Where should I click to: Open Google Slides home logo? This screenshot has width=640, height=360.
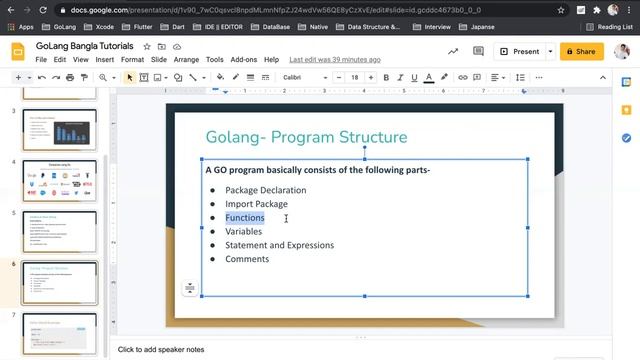point(18,52)
